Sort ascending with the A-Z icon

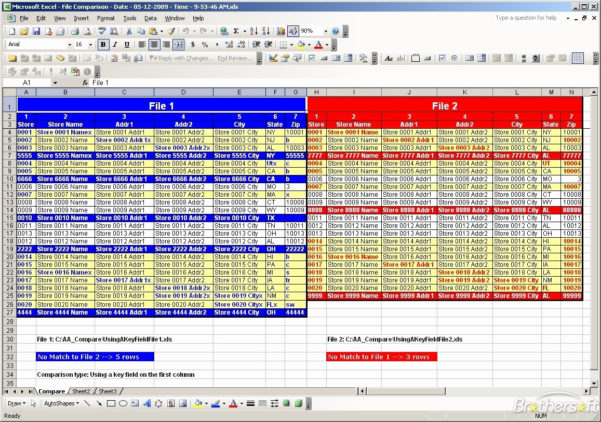[254, 31]
